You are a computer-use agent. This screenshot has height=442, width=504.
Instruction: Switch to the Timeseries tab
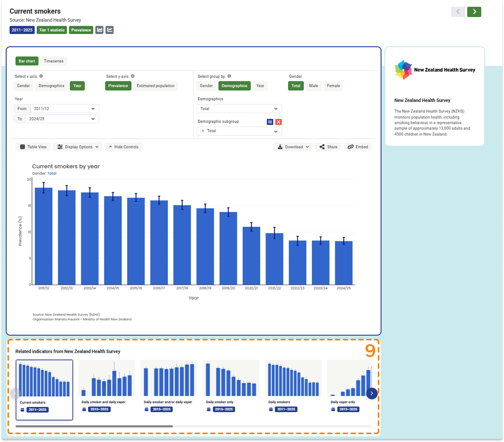tap(54, 61)
